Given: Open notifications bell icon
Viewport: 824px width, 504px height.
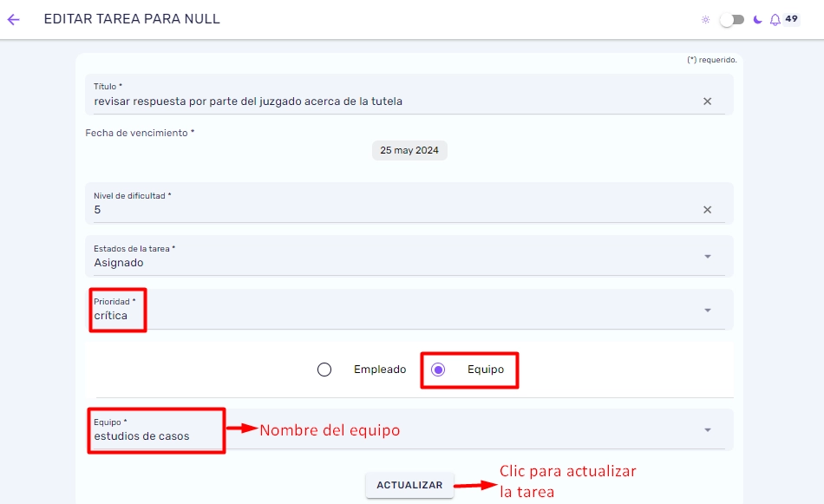Looking at the screenshot, I should [775, 20].
